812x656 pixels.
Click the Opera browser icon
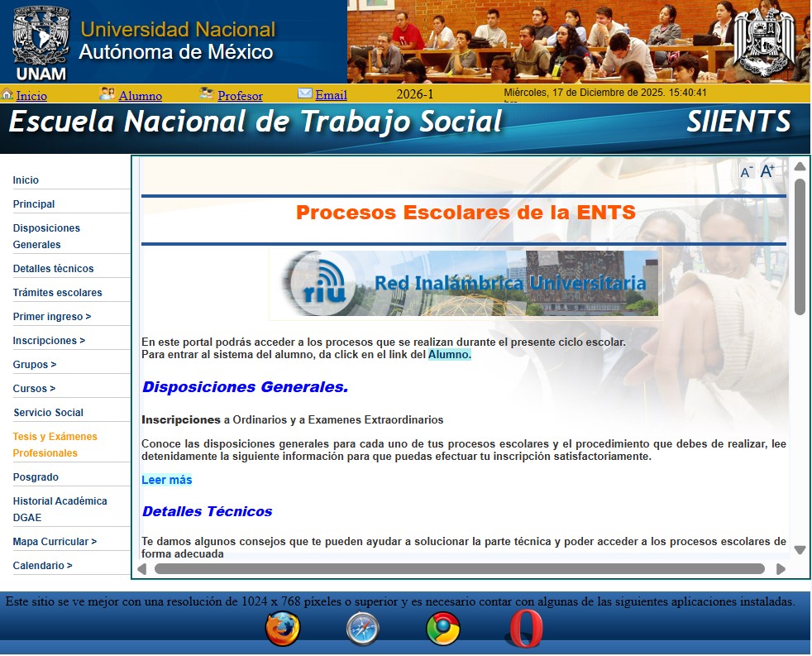(x=526, y=629)
